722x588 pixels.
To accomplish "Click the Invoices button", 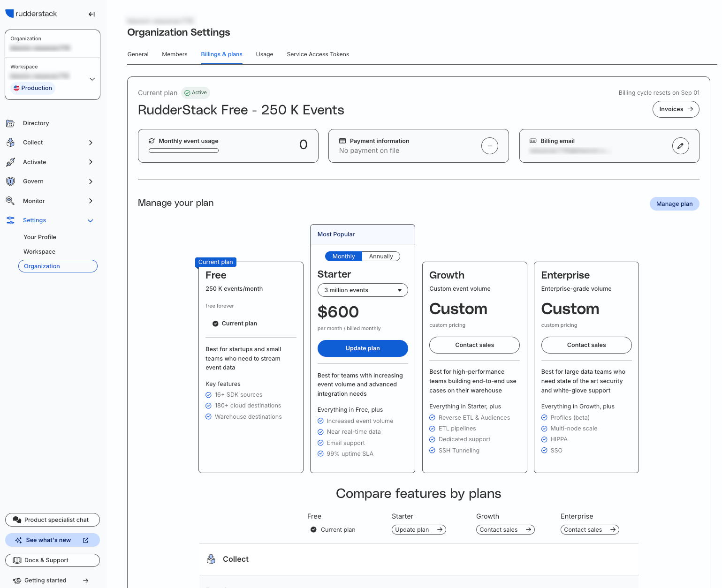I will point(676,109).
